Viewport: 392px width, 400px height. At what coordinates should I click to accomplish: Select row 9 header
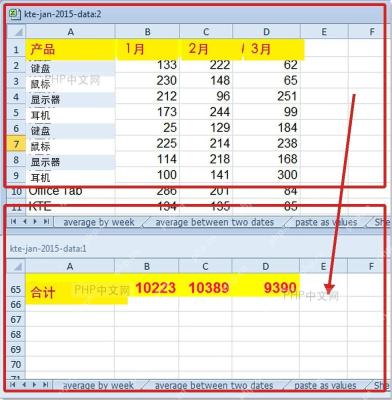[16, 176]
